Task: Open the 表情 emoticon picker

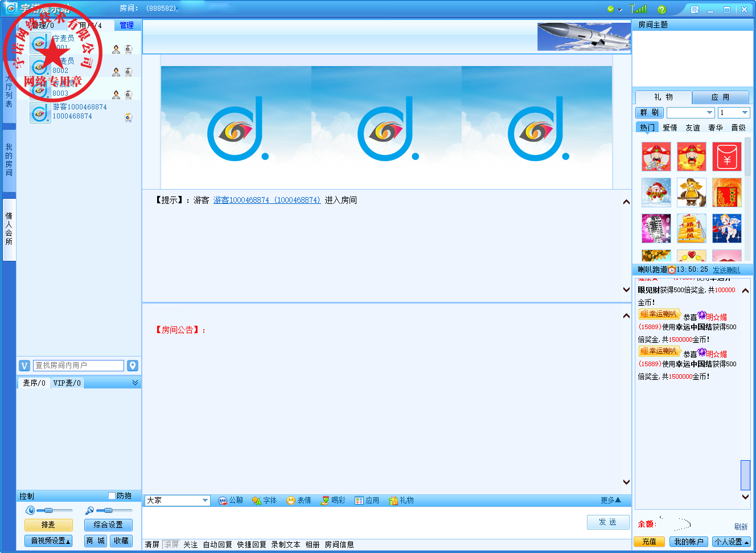Action: click(299, 501)
